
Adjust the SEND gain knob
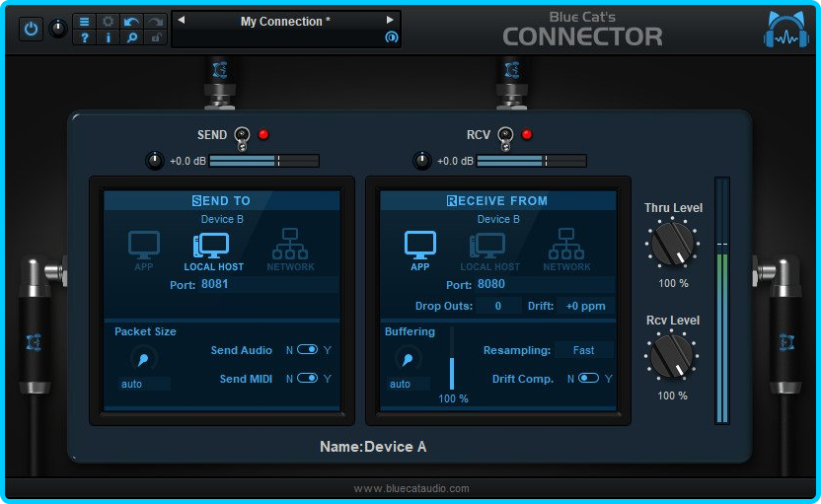point(155,161)
